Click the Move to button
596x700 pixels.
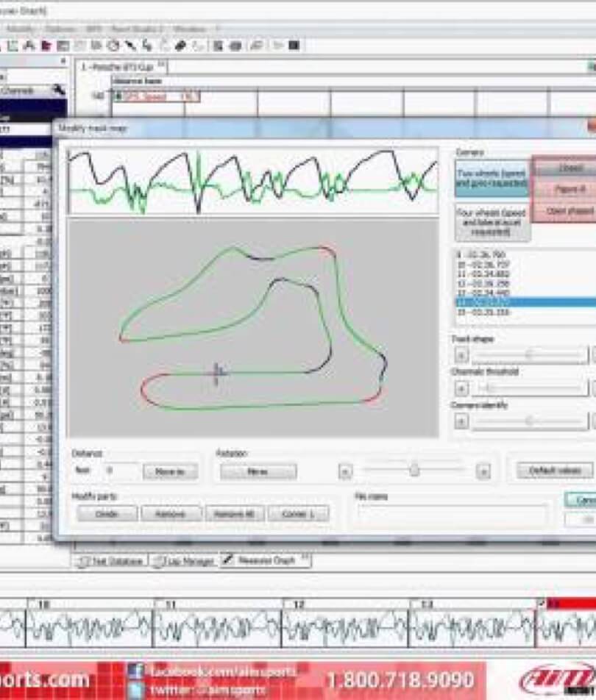pos(170,472)
